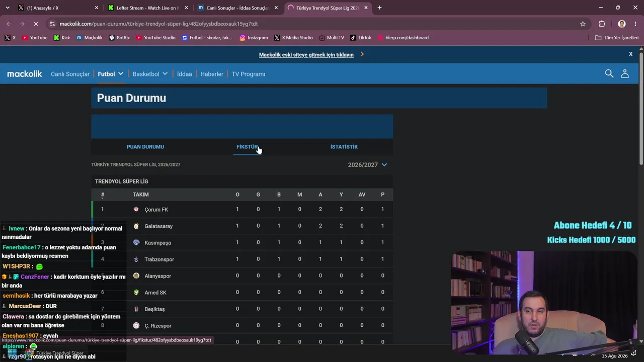
Task: Bookmark this page with the star icon
Action: point(583,24)
